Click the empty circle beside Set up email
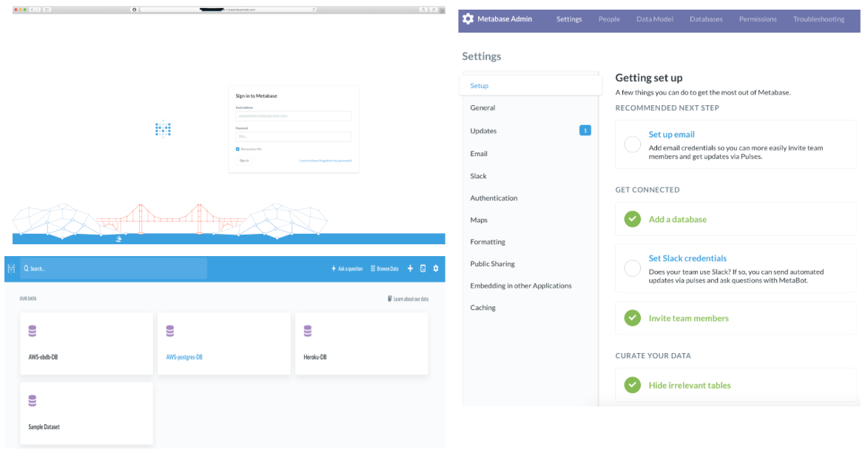Image resolution: width=868 pixels, height=453 pixels. click(x=632, y=144)
